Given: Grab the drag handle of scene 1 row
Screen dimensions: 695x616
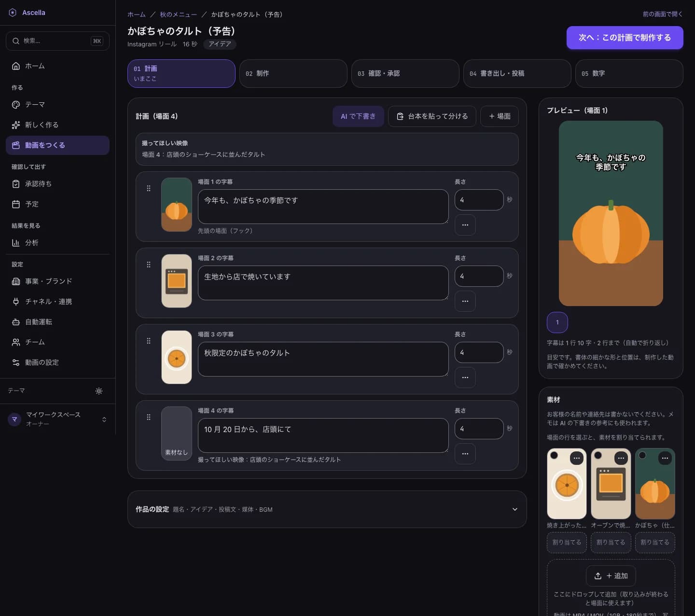Looking at the screenshot, I should [x=149, y=188].
